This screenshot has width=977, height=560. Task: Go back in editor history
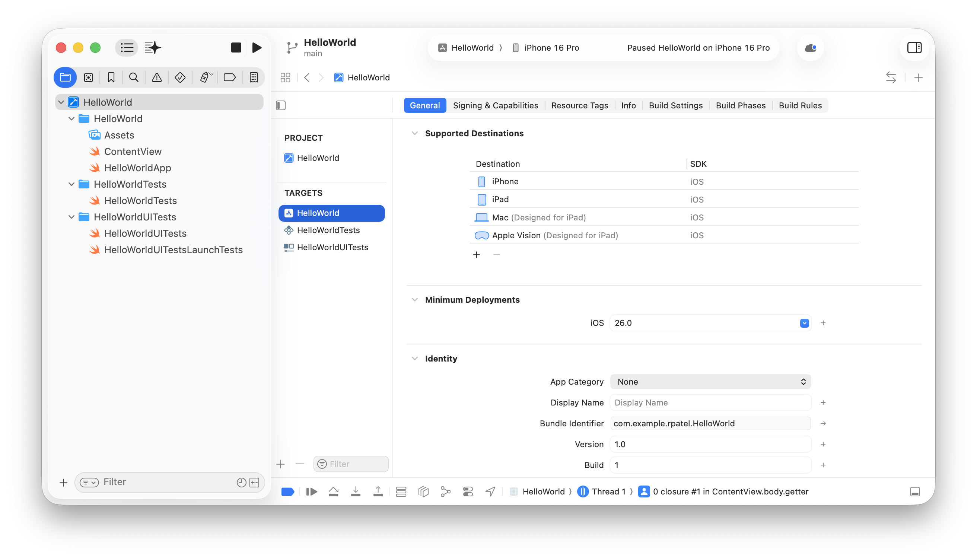307,78
